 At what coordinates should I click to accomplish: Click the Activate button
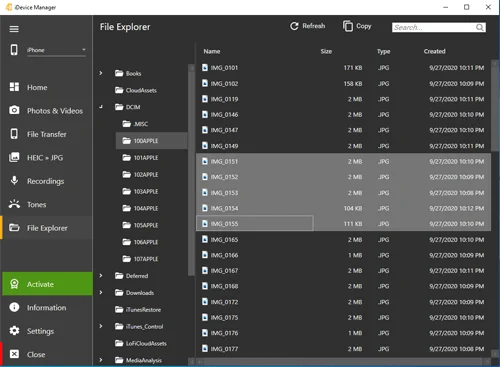(x=47, y=284)
